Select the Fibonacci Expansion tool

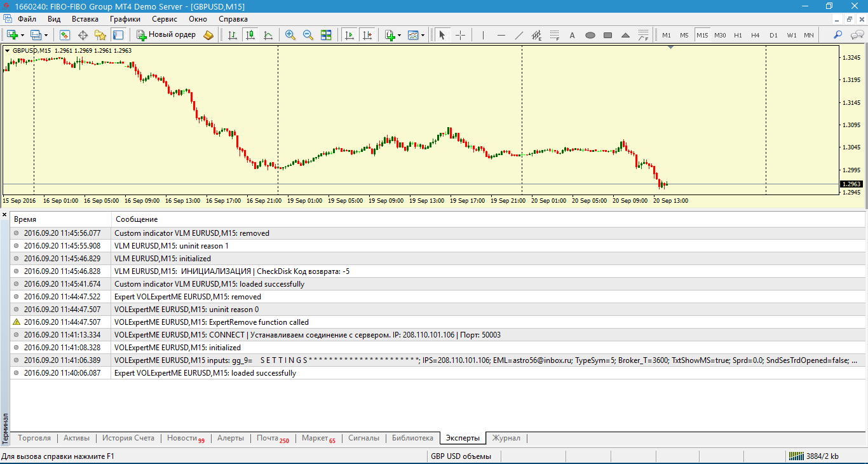644,35
